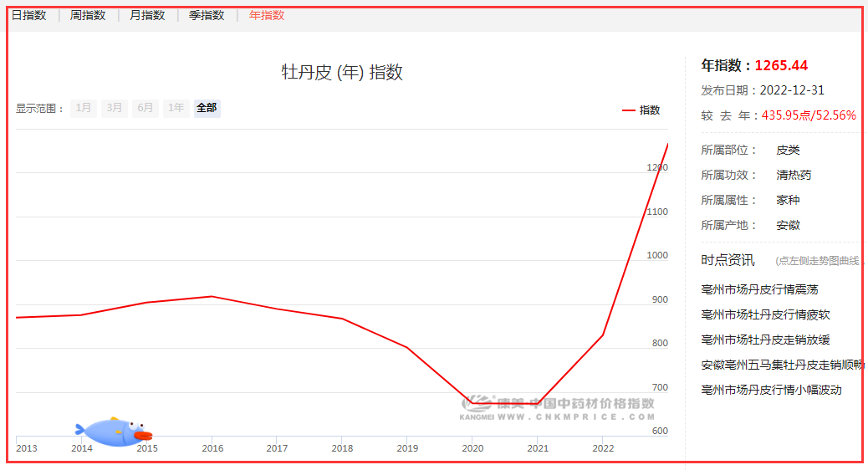Set display range to 1月
This screenshot has height=470, width=868.
[84, 108]
